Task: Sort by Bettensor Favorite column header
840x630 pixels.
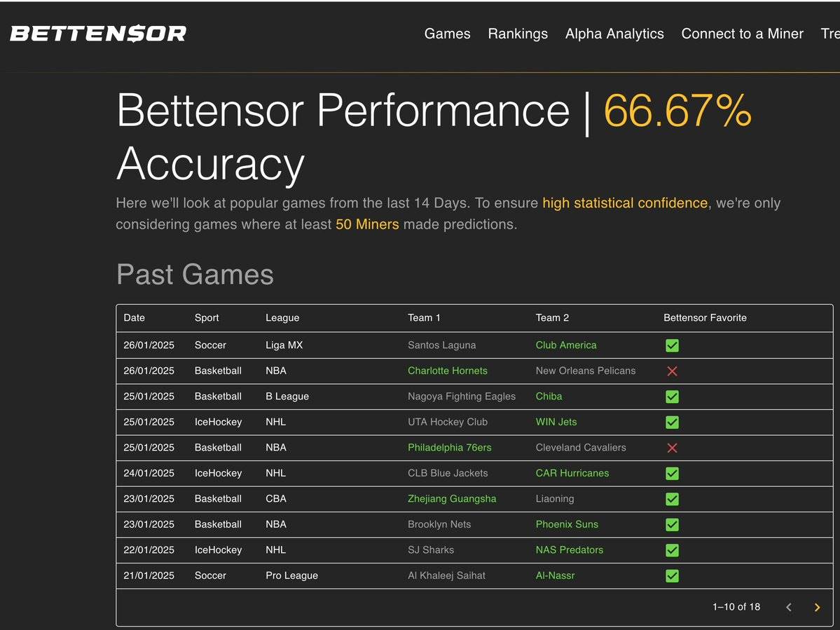Action: (705, 318)
